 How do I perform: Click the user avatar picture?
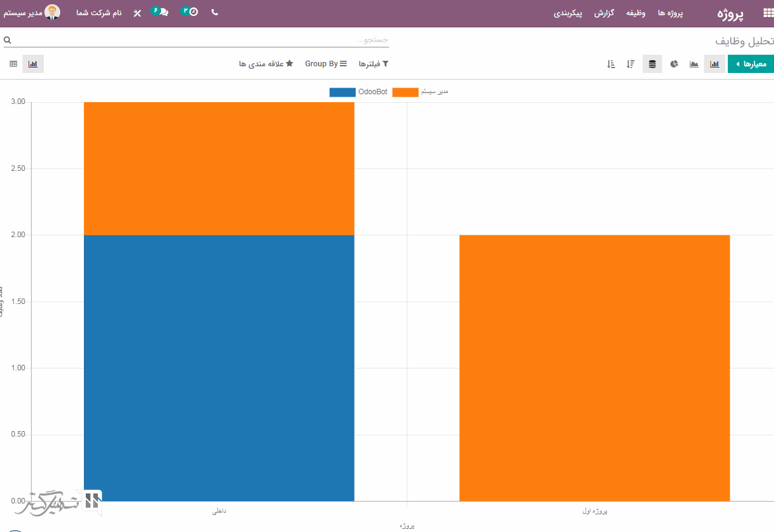click(53, 12)
